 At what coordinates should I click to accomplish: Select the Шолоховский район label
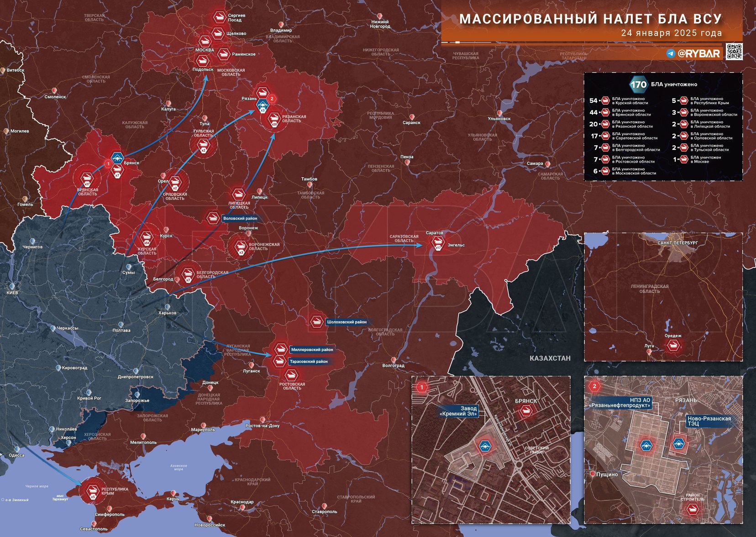(x=346, y=322)
